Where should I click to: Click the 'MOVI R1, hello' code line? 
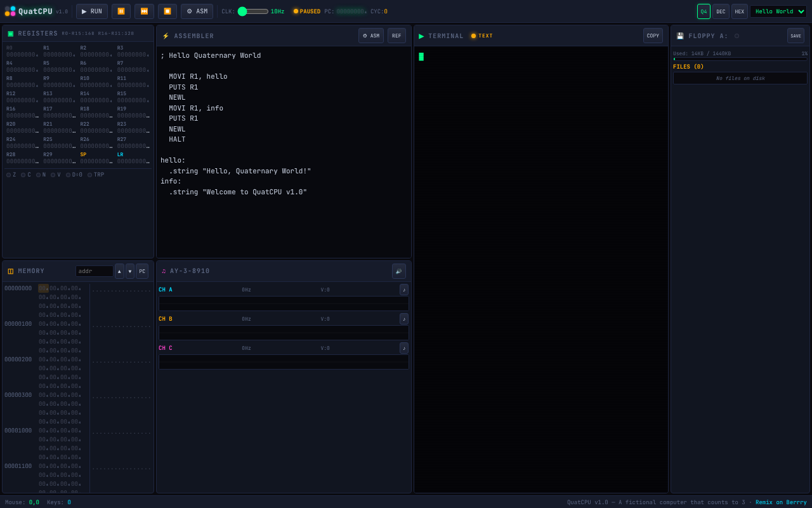[198, 77]
